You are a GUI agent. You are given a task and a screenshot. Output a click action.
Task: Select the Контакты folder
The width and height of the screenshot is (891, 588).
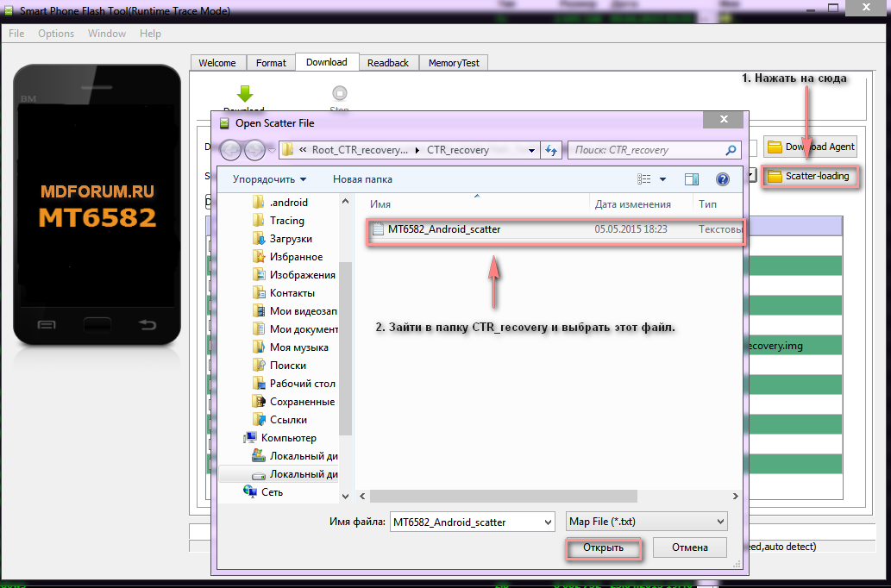(x=284, y=293)
